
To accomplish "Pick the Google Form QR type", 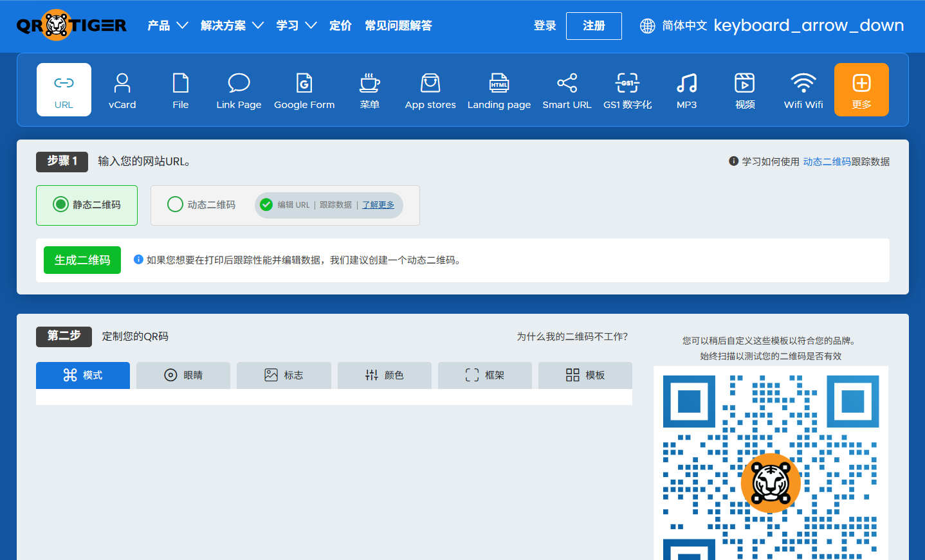I will point(304,90).
